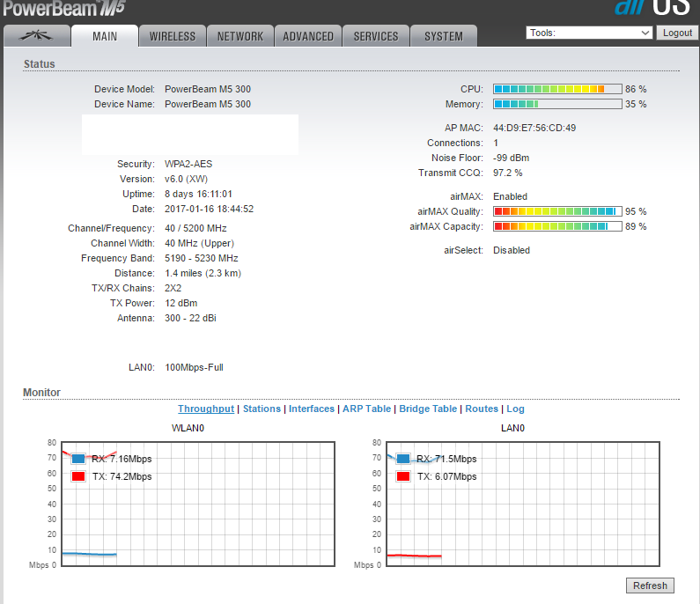This screenshot has height=604, width=700.
Task: Click the LAN0 TX red legend swatch
Action: click(403, 476)
